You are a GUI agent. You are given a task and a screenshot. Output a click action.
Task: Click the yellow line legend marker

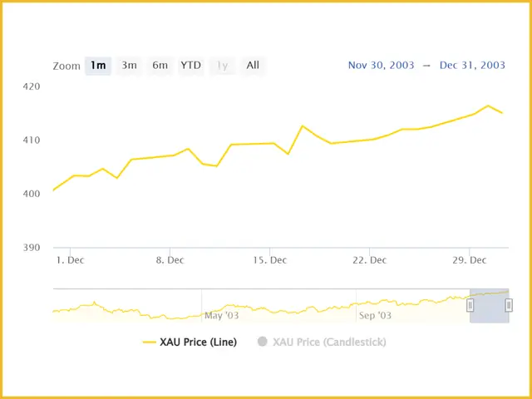click(150, 342)
